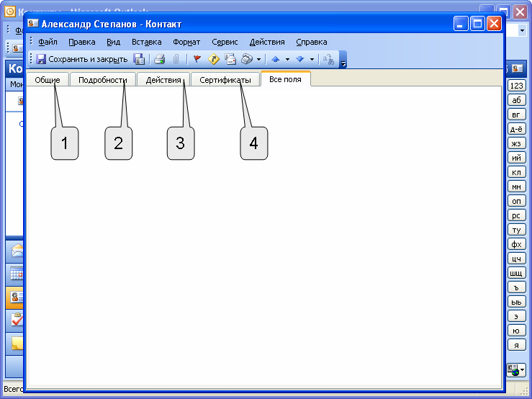Click the ыь index button in Outlook
Image resolution: width=532 pixels, height=399 pixels.
coord(516,302)
